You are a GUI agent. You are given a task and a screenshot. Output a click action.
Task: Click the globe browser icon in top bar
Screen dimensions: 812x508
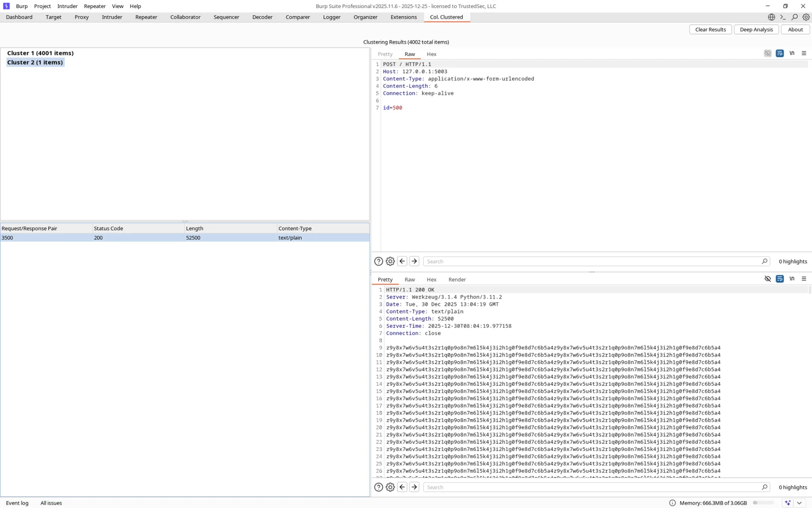point(771,17)
